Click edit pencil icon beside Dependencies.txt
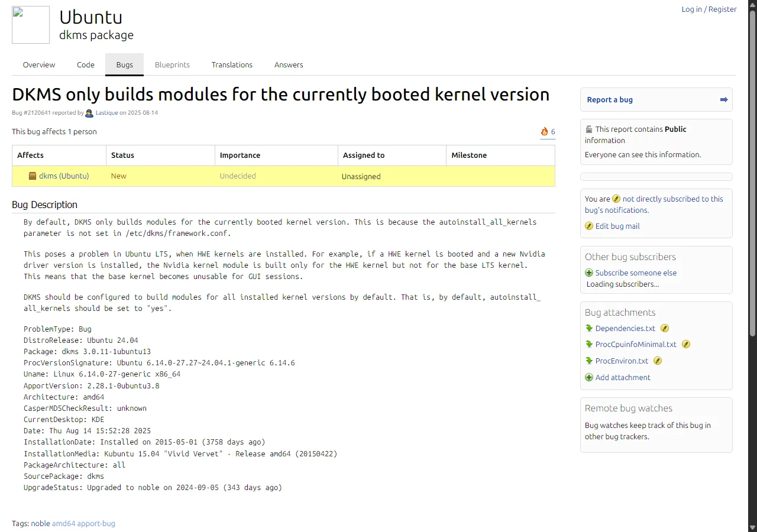 coord(664,329)
